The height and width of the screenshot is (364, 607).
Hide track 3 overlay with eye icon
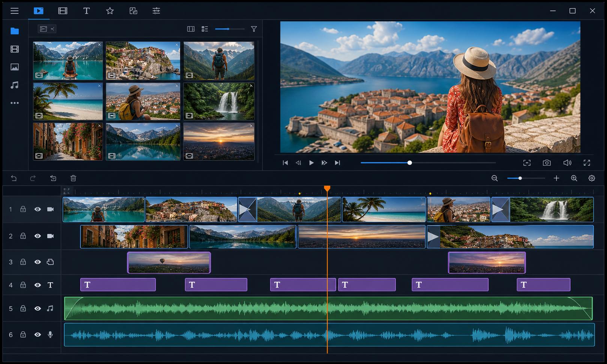[37, 262]
